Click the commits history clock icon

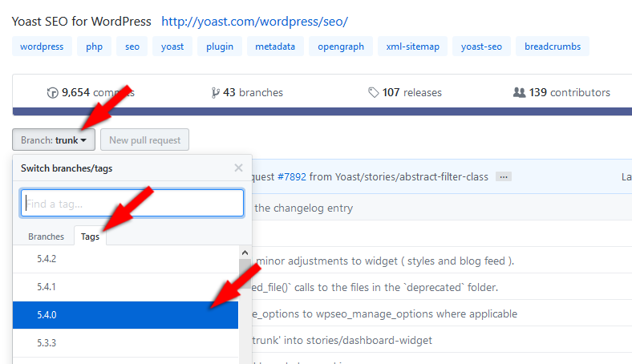click(52, 93)
